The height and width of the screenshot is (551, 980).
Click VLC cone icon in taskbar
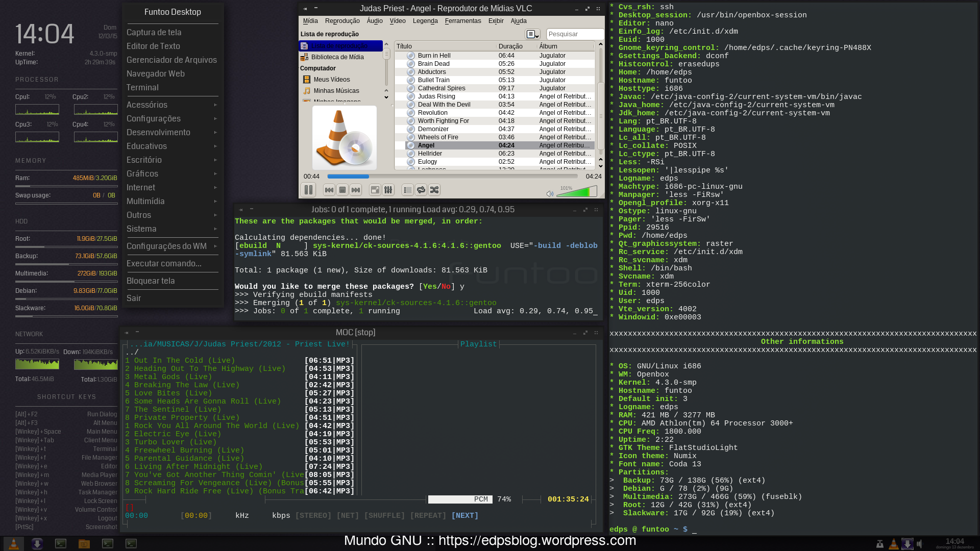click(14, 544)
